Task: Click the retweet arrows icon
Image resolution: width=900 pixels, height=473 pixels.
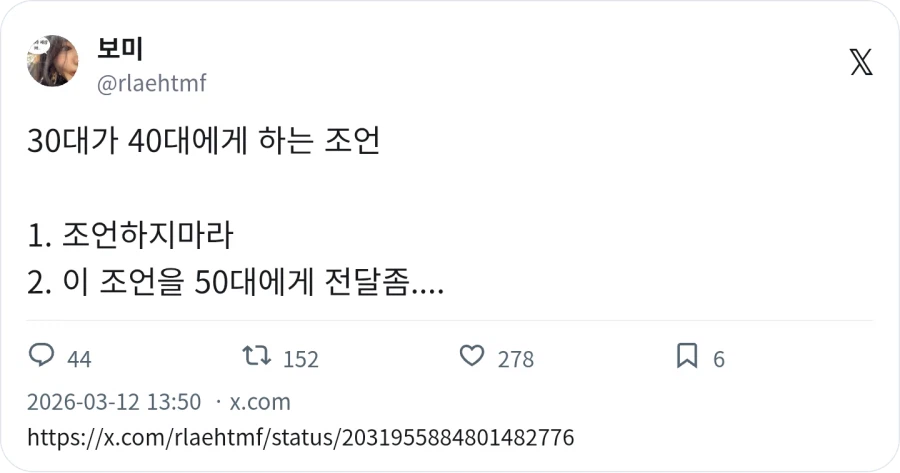Action: pyautogui.click(x=257, y=356)
